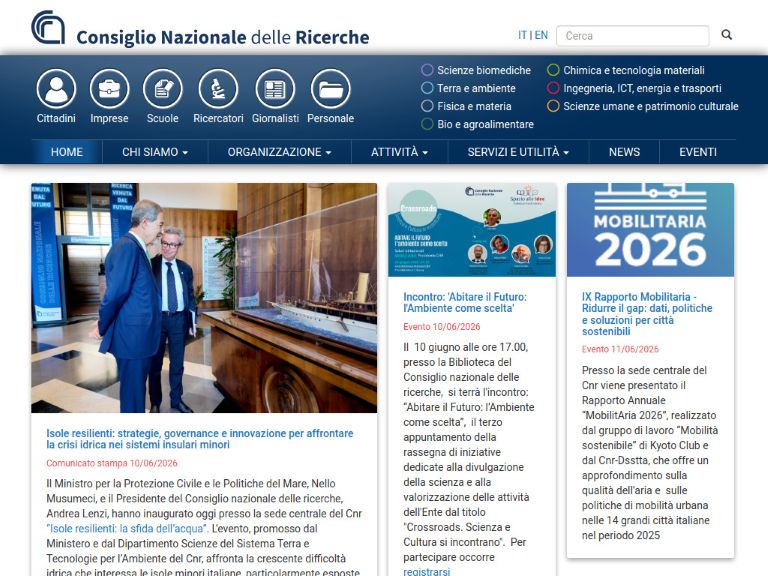768x576 pixels.
Task: Open the Ricercatori microscope icon
Action: tap(218, 89)
